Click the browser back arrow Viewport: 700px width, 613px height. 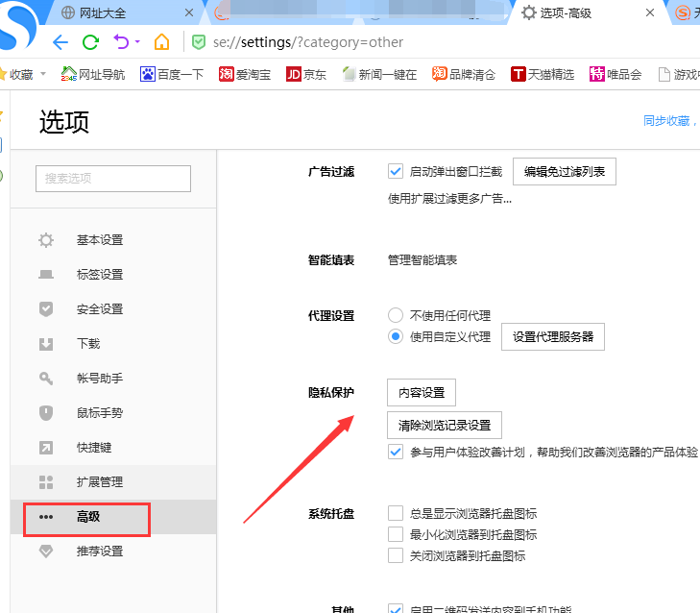[60, 42]
